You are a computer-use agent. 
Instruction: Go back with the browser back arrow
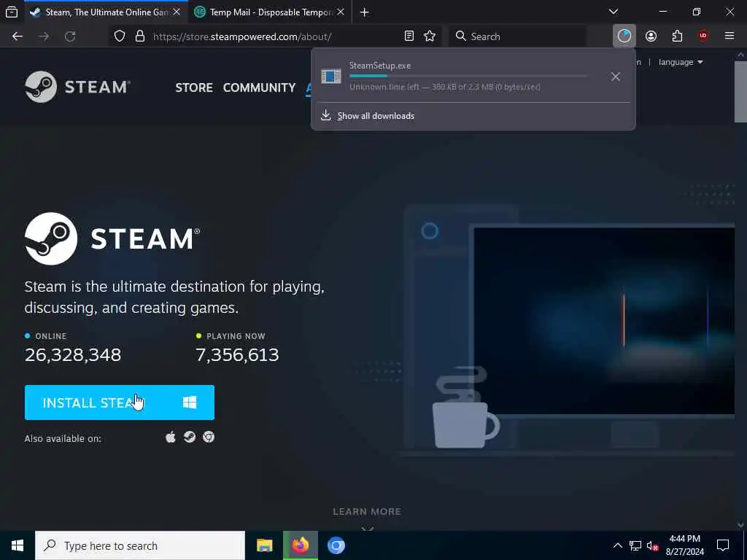[18, 36]
